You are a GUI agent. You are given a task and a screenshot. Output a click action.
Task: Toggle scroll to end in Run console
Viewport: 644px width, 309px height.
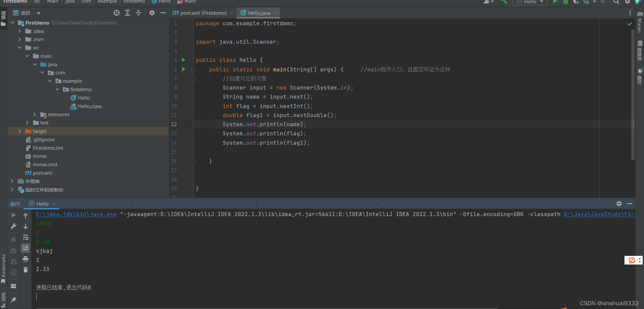point(26,248)
